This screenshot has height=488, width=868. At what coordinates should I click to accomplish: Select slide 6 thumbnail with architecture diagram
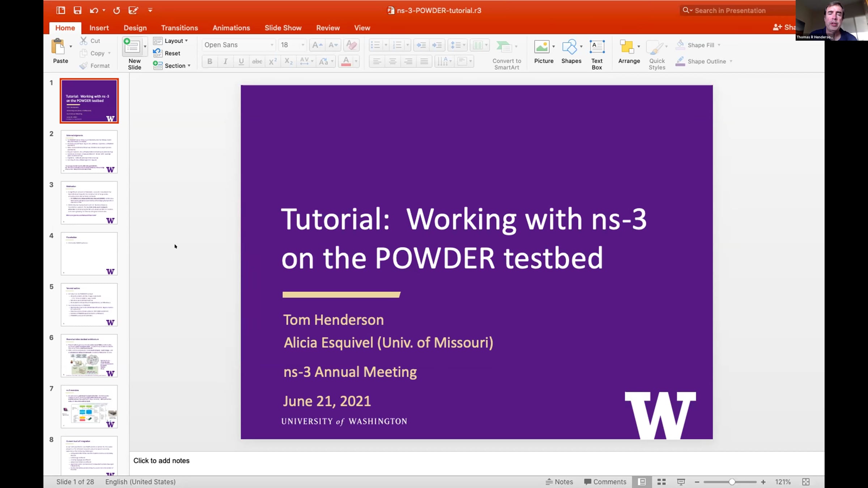pyautogui.click(x=89, y=356)
